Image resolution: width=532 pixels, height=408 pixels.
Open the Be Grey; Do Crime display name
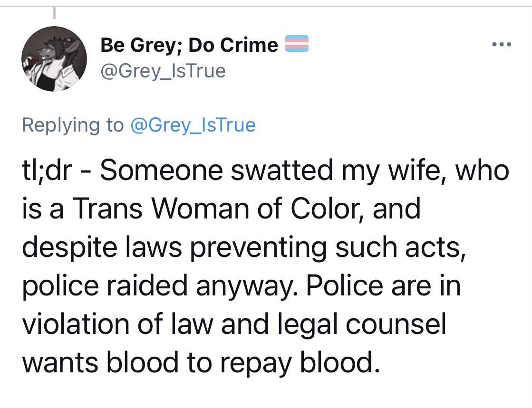(189, 45)
